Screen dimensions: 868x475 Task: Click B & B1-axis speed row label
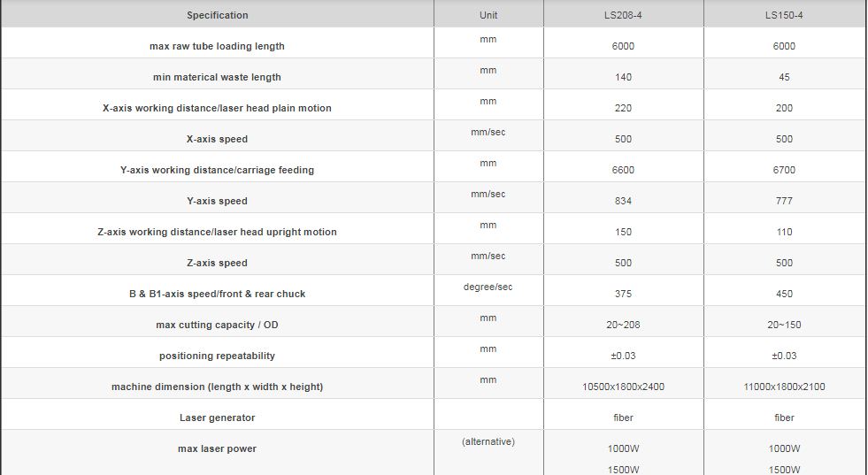coord(217,294)
